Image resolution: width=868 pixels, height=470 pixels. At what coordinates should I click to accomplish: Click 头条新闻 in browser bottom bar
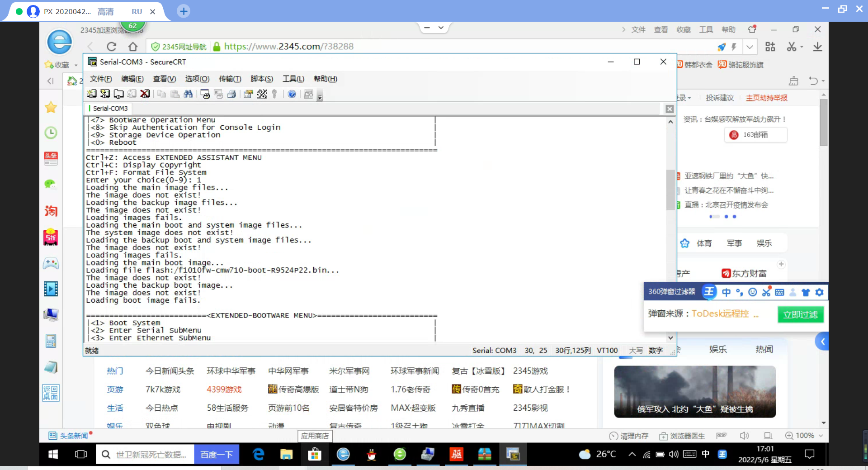click(68, 436)
